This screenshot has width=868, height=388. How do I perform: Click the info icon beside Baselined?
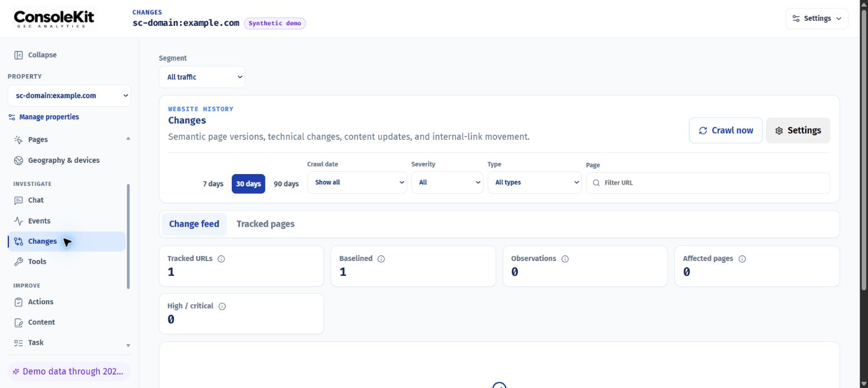coord(381,259)
